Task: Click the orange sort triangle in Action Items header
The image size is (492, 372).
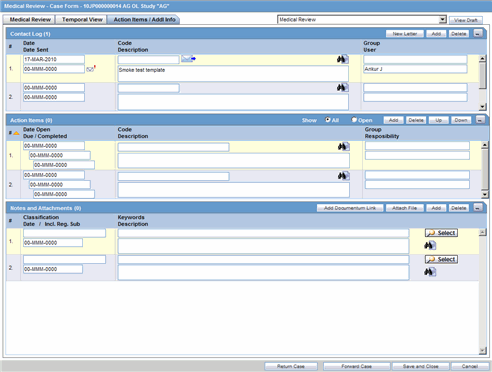Action: (16, 133)
